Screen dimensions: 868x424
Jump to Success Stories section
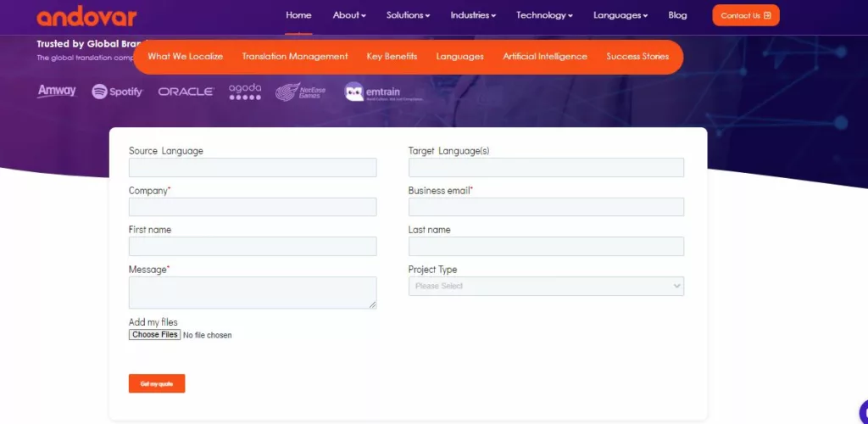pyautogui.click(x=637, y=57)
